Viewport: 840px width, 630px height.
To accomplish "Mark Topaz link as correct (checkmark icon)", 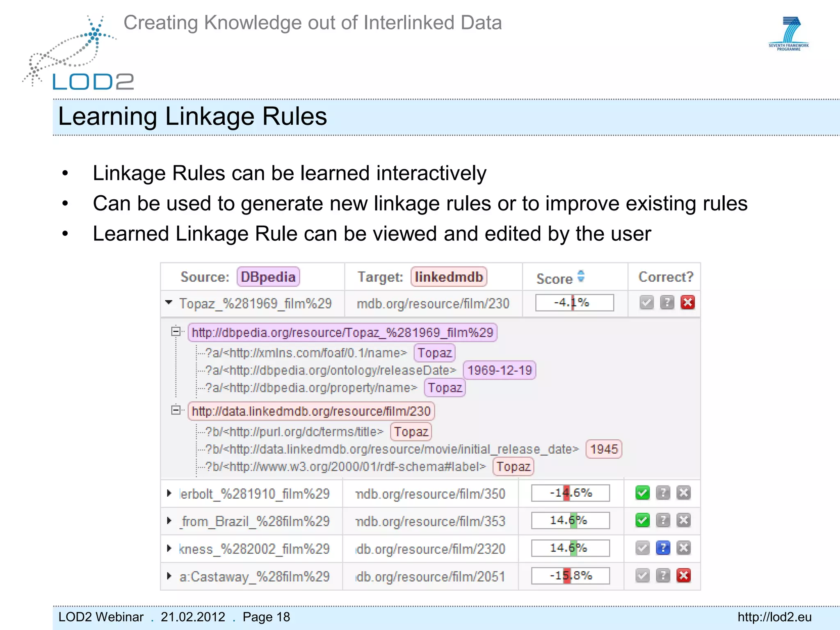I will pos(646,303).
